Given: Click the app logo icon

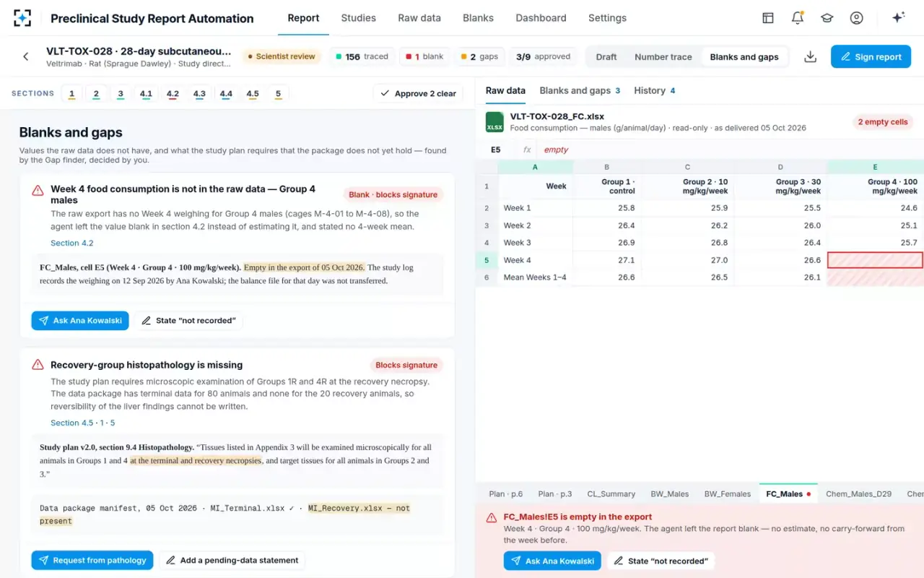Looking at the screenshot, I should point(22,18).
